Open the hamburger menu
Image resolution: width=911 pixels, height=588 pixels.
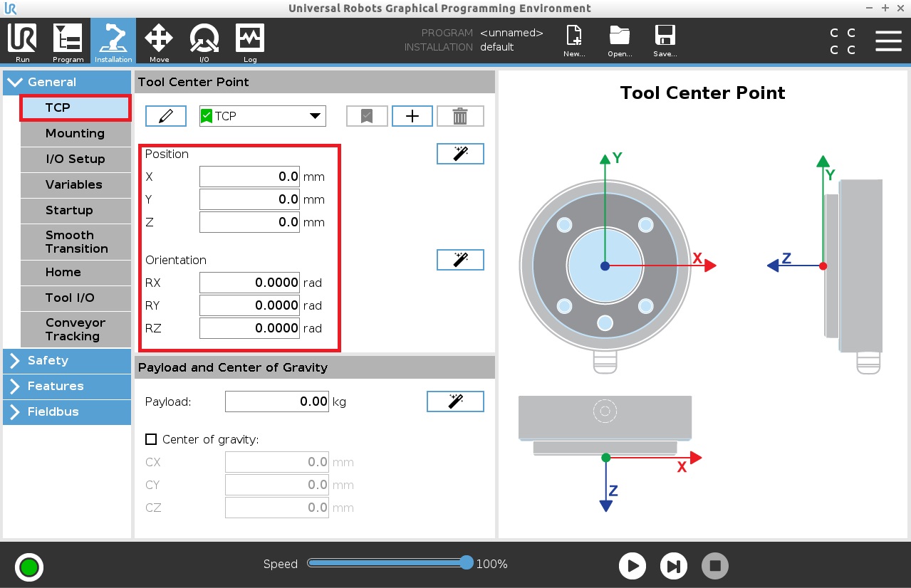coord(888,41)
